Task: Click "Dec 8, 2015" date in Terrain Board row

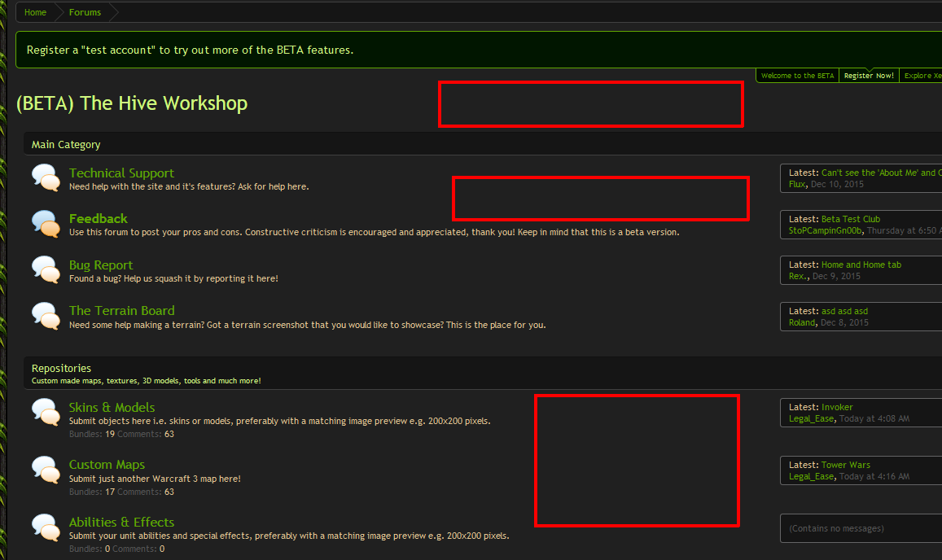Action: (x=844, y=322)
